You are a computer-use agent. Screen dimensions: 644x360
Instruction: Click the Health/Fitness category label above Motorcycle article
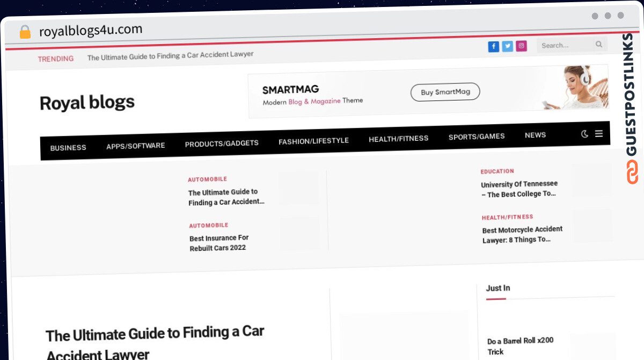pos(508,217)
